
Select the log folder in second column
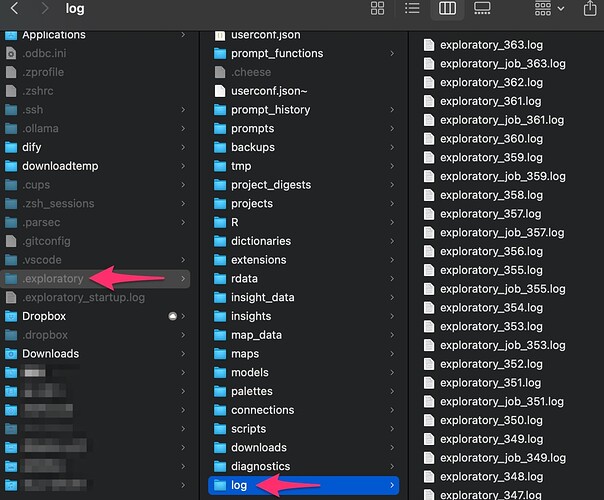(241, 485)
